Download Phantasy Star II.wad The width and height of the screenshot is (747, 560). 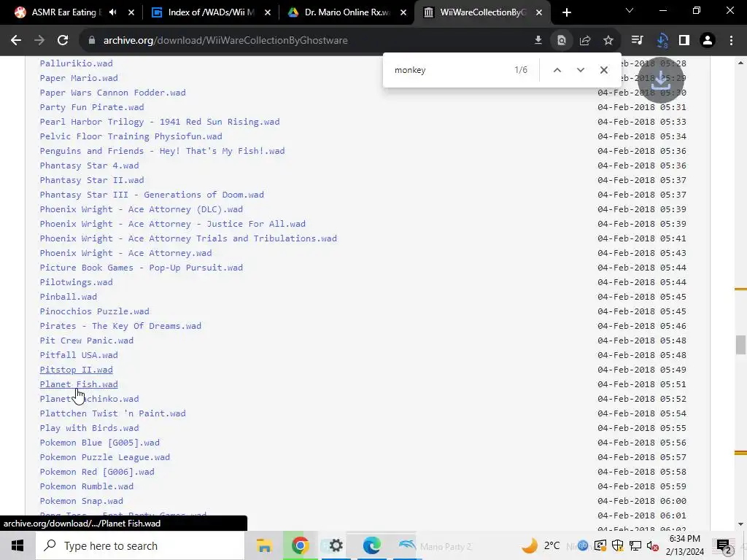coord(92,180)
